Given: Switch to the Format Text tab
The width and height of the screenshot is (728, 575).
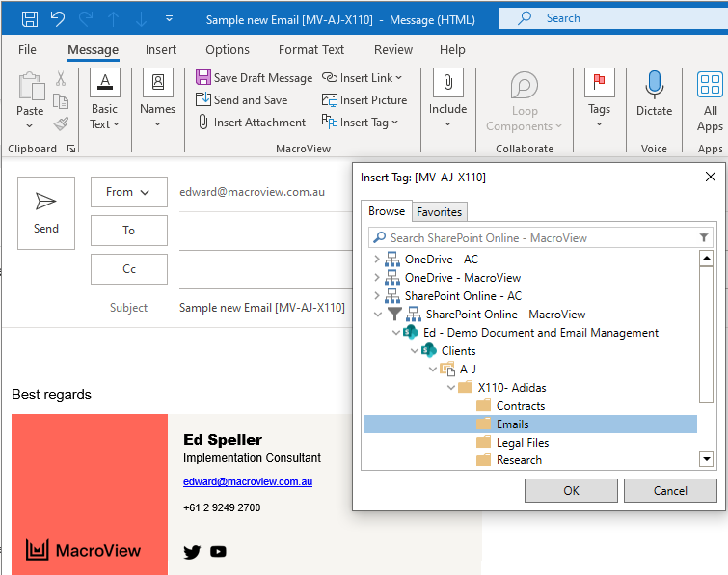Looking at the screenshot, I should click(x=311, y=50).
